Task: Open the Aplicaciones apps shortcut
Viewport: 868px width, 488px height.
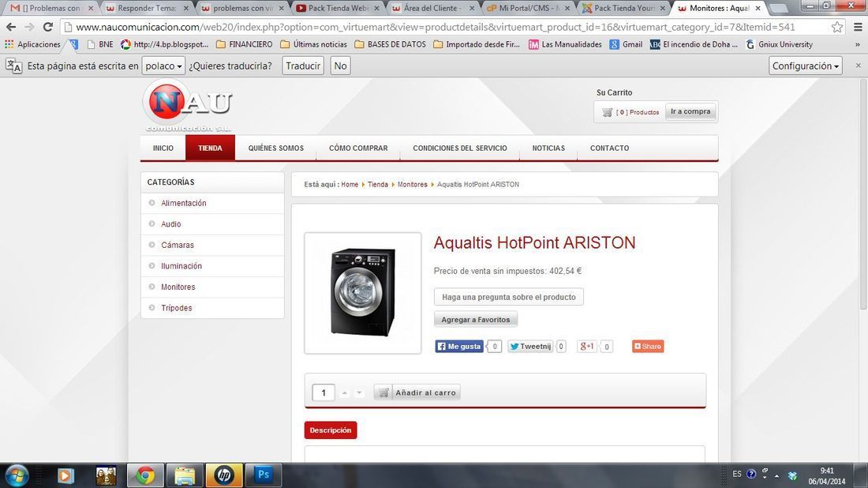Action: [x=32, y=44]
